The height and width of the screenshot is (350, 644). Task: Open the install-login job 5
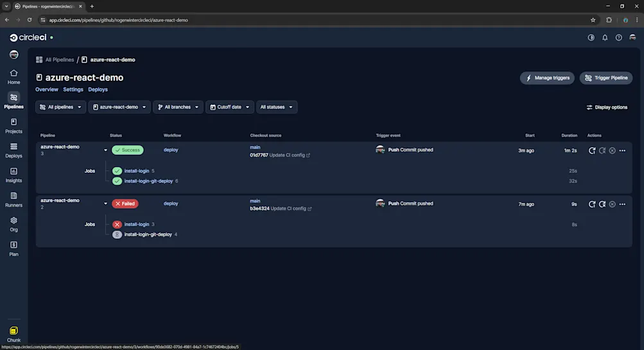[137, 171]
